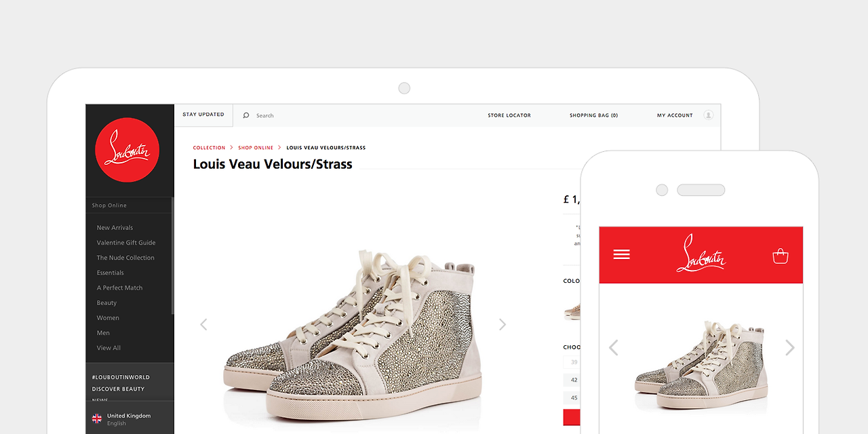
Task: Open the Men category in the sidebar
Action: point(103,332)
